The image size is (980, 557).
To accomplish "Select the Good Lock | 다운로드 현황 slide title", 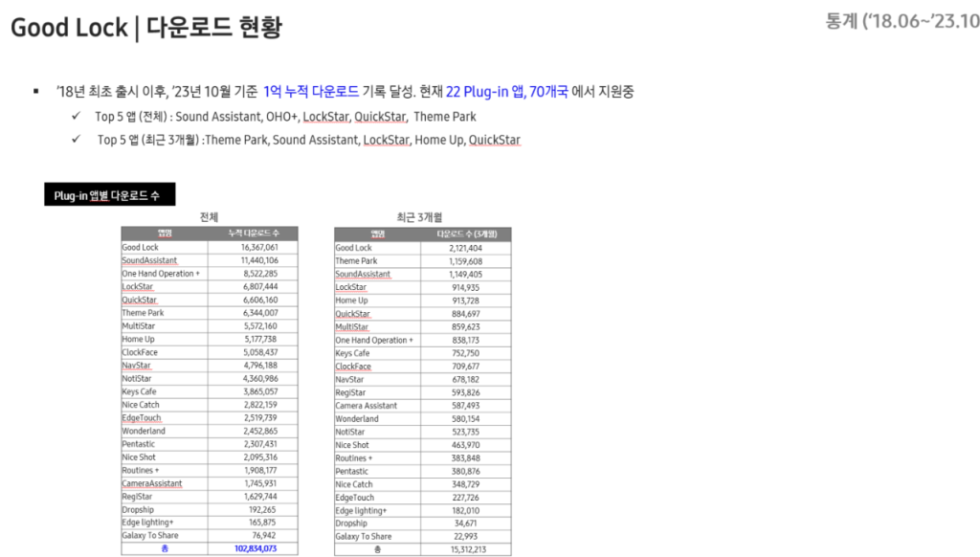I will (x=146, y=28).
